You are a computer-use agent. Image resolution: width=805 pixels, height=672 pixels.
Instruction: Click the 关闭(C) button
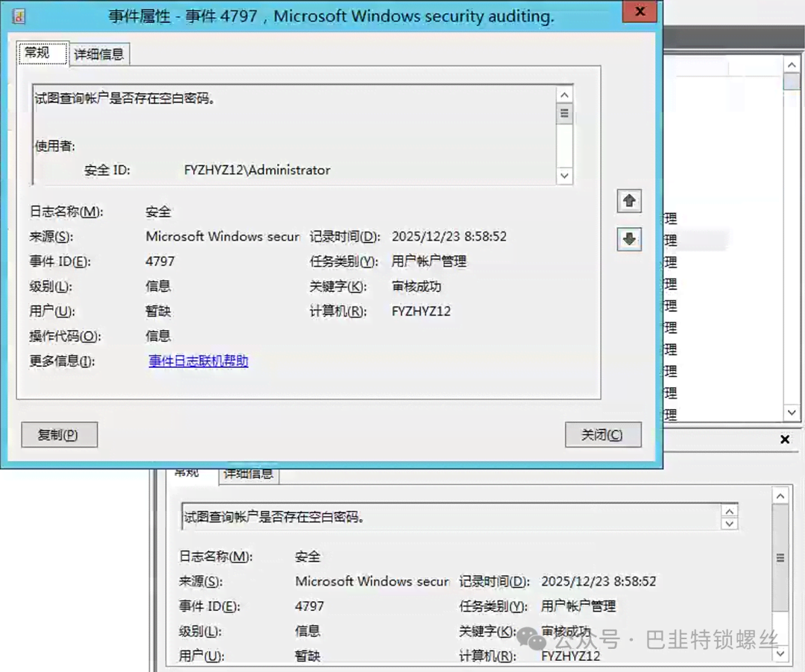[x=602, y=435]
